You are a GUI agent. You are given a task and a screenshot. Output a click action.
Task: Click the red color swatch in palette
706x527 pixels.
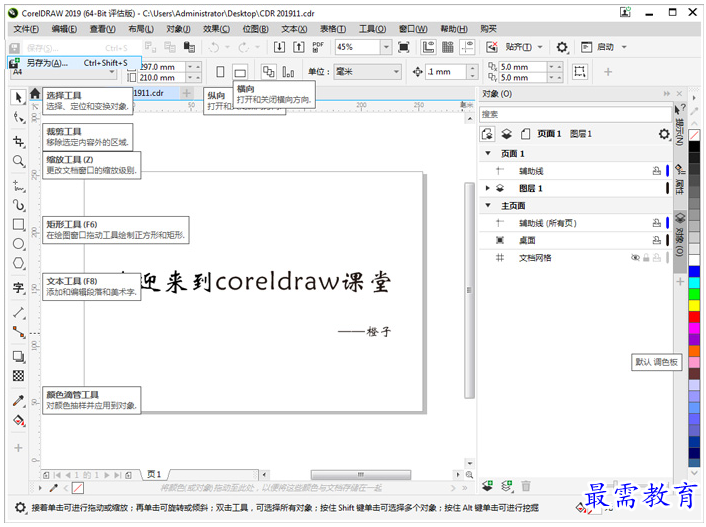(x=694, y=317)
